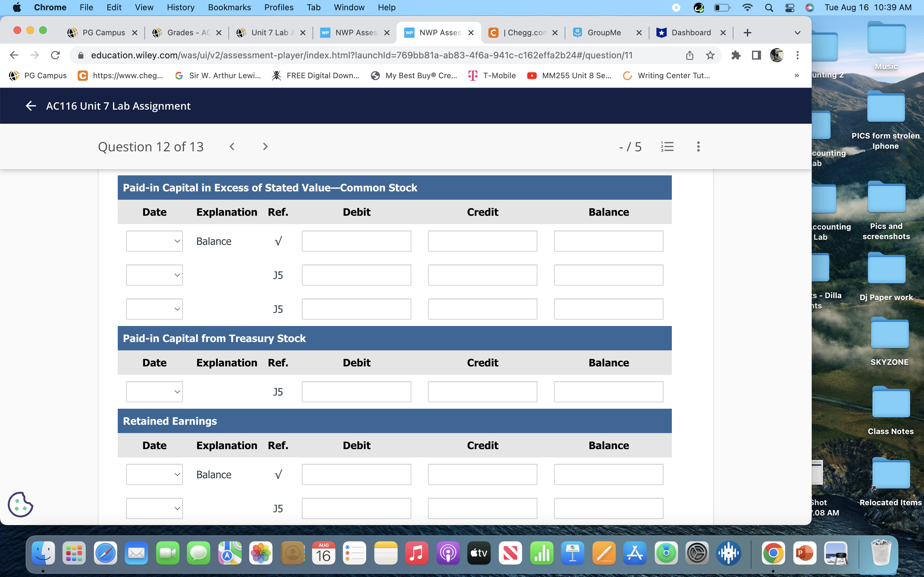
Task: Open PG Campus bookmark link
Action: [38, 76]
